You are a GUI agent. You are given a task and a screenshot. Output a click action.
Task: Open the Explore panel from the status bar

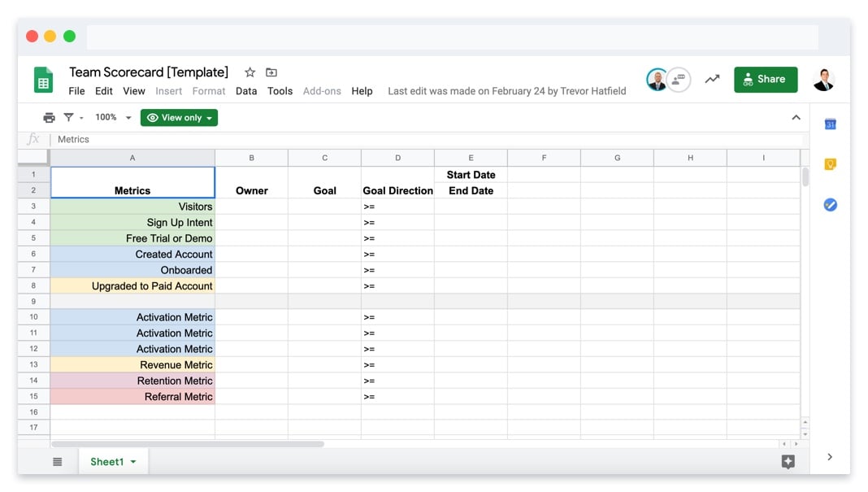[x=788, y=461]
